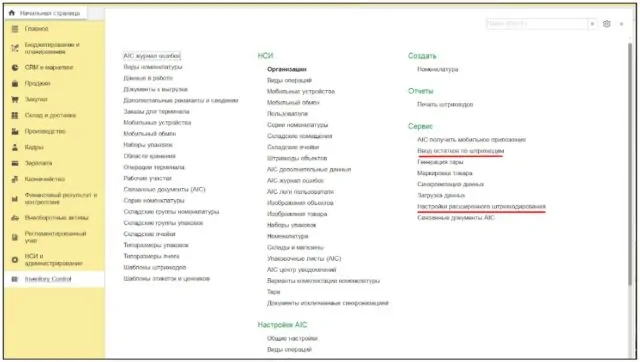Open НСИ и администрирование gear icon

coord(15,260)
